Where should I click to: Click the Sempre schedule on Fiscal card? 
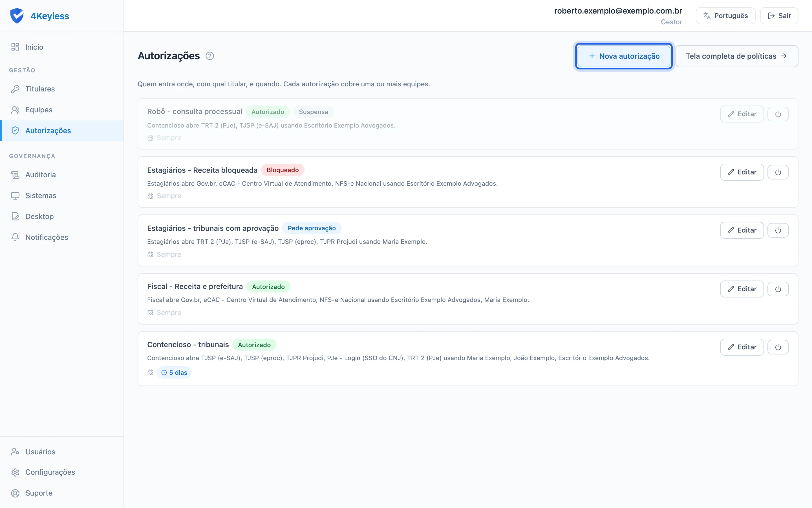pyautogui.click(x=169, y=312)
